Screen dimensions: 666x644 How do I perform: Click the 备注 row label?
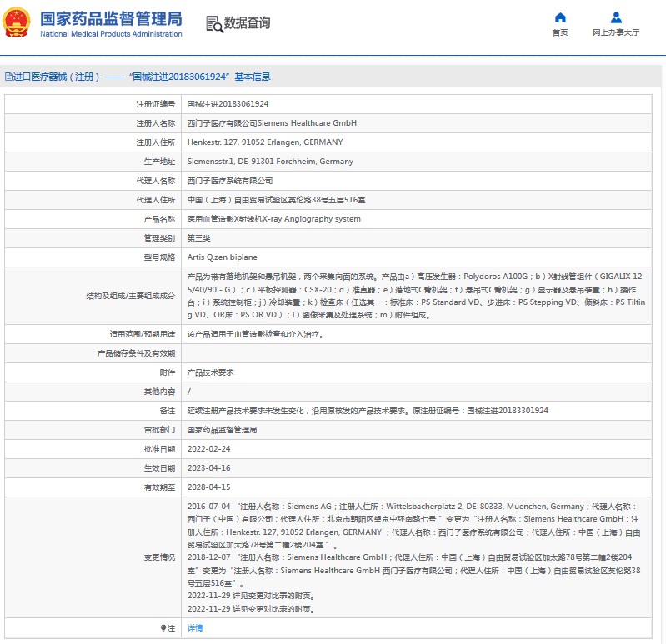pyautogui.click(x=167, y=411)
